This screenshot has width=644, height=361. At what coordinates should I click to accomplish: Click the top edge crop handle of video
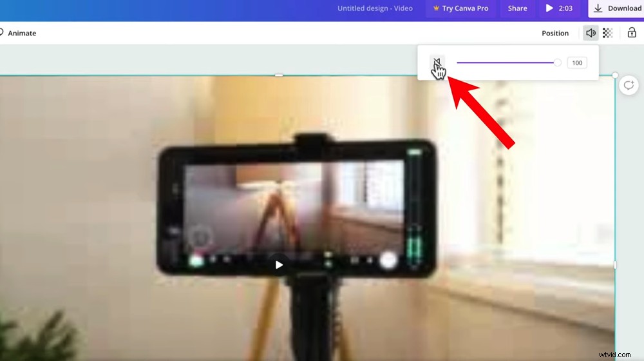click(x=279, y=75)
